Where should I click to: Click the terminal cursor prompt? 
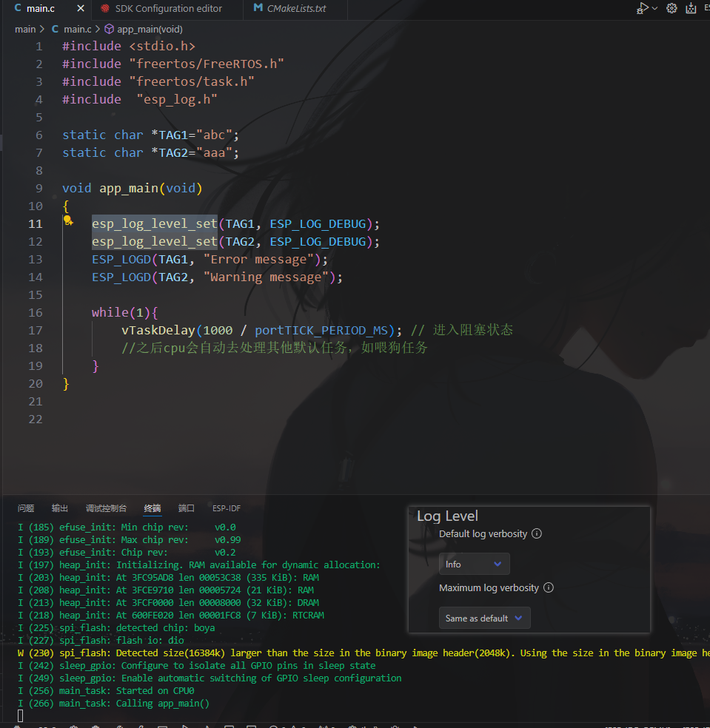click(x=21, y=716)
